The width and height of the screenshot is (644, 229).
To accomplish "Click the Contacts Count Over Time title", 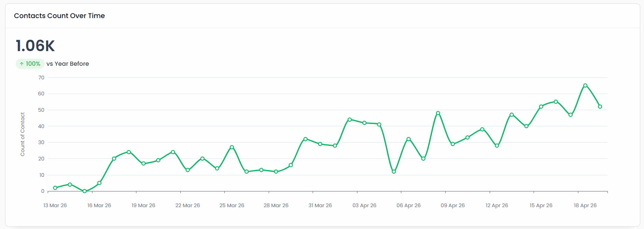I will 59,16.
